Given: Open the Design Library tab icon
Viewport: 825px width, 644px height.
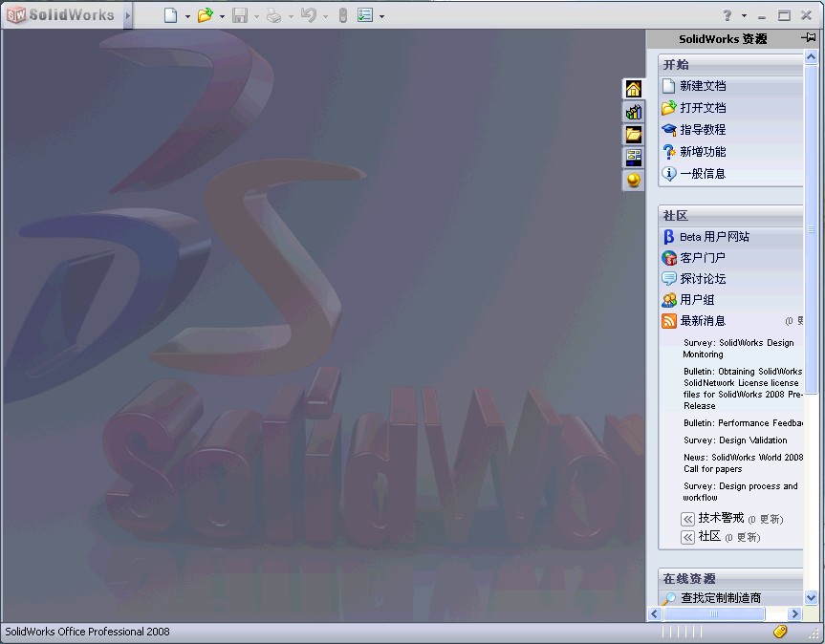Looking at the screenshot, I should (x=634, y=112).
